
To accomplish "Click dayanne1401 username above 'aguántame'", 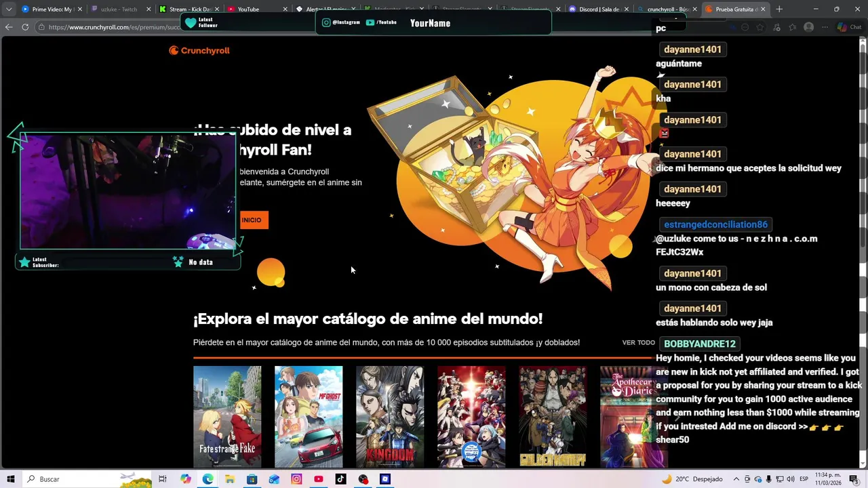I will click(x=692, y=49).
